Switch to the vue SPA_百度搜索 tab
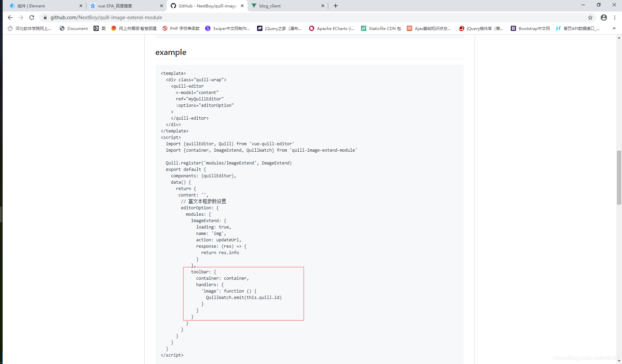Screen dimensions: 622x364 [x=126, y=6]
